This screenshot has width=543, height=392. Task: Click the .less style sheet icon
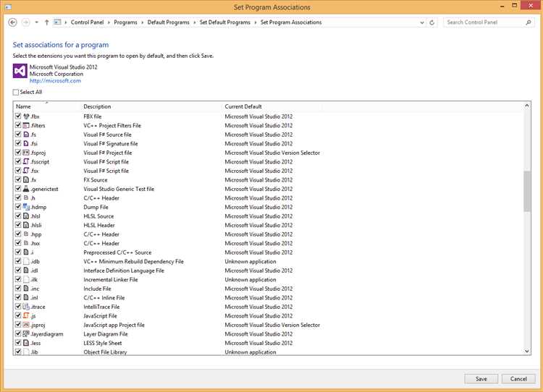click(x=26, y=343)
